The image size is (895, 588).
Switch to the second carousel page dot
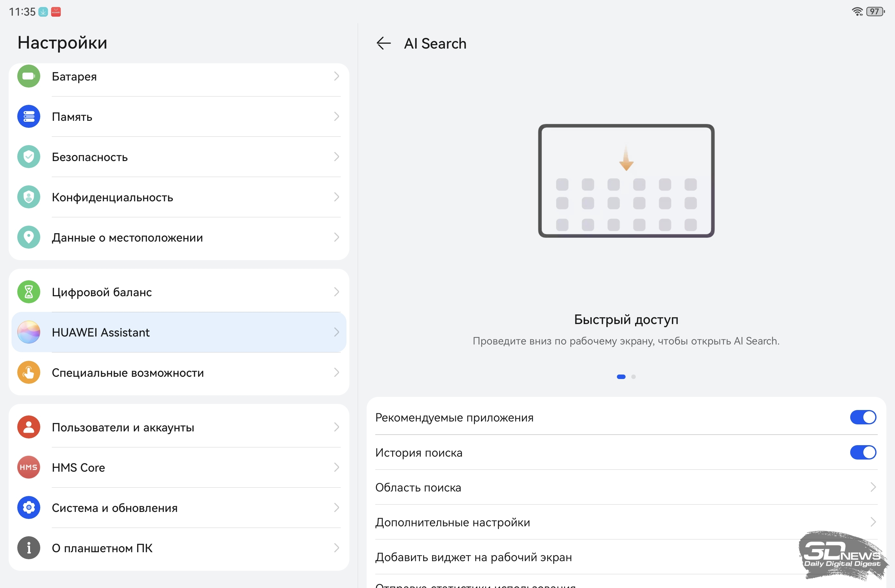pyautogui.click(x=634, y=377)
